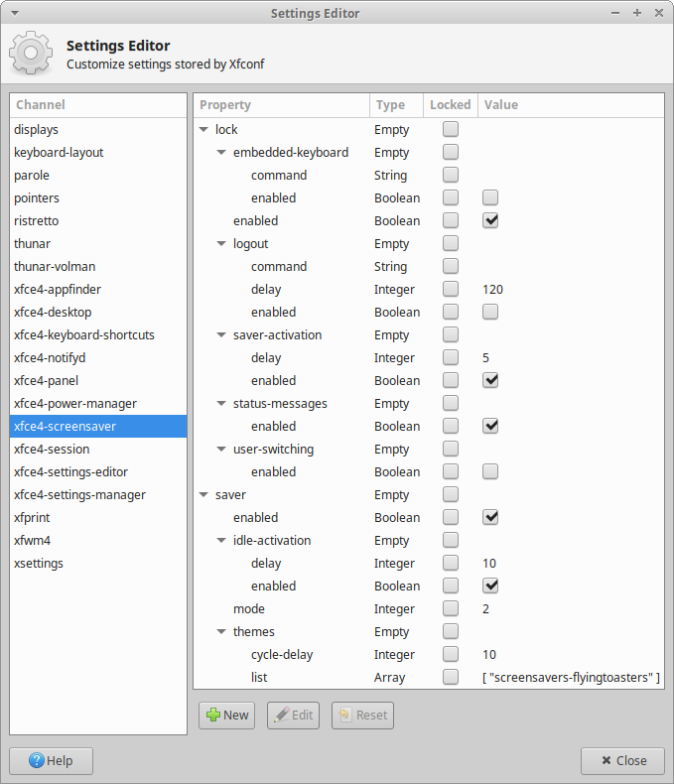Uncheck the lock enabled value checkbox
The image size is (674, 784).
pyautogui.click(x=490, y=220)
